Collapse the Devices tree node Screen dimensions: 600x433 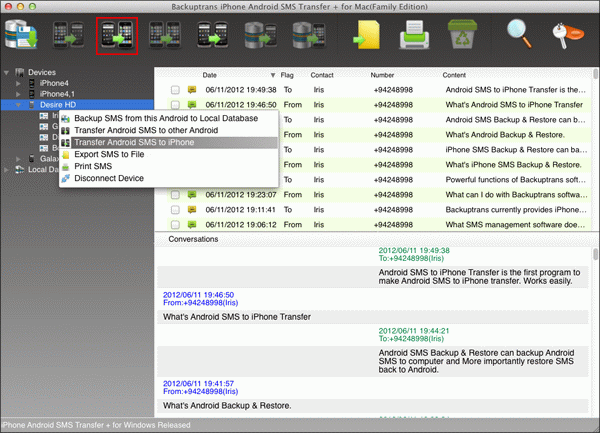coord(6,72)
